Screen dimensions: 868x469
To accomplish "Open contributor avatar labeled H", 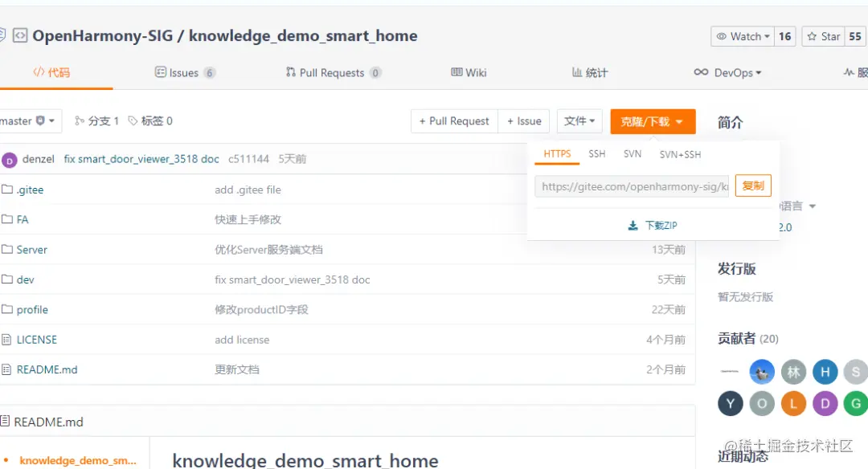I will pos(825,372).
